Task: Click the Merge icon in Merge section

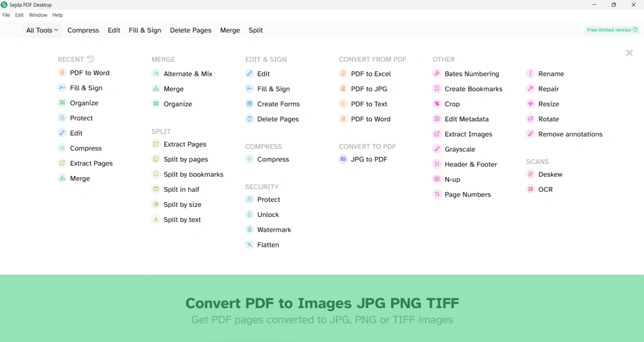Action: (156, 89)
